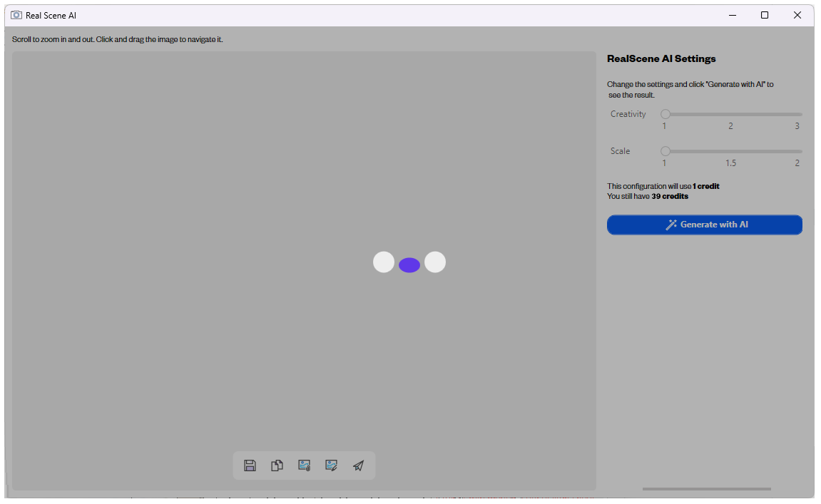Set Creativity slider to value 3
This screenshot has width=821, height=504.
[x=797, y=114]
